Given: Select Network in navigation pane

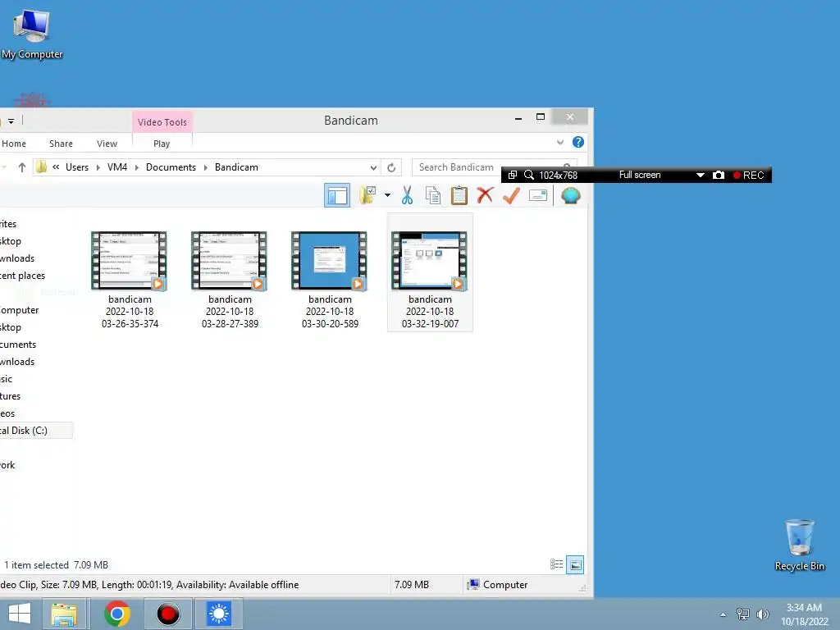Looking at the screenshot, I should click(7, 465).
